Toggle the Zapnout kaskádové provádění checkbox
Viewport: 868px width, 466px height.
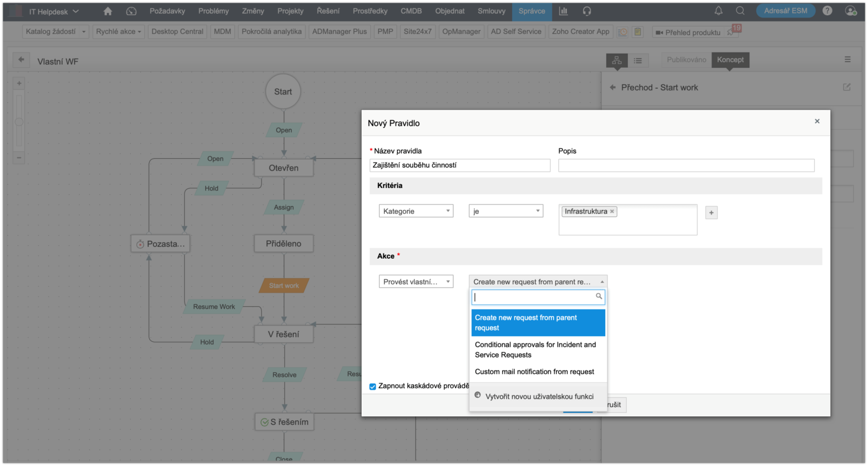(x=372, y=386)
